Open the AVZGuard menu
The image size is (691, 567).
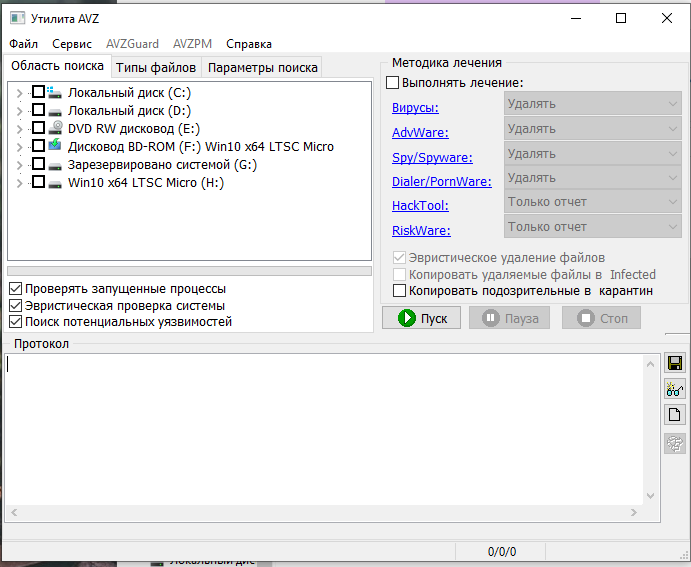click(x=132, y=44)
